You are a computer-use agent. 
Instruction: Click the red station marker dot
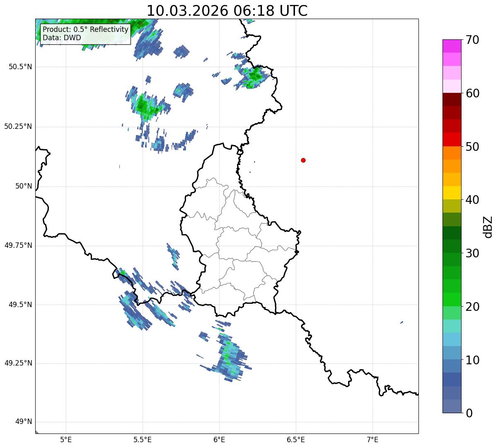[x=303, y=160]
